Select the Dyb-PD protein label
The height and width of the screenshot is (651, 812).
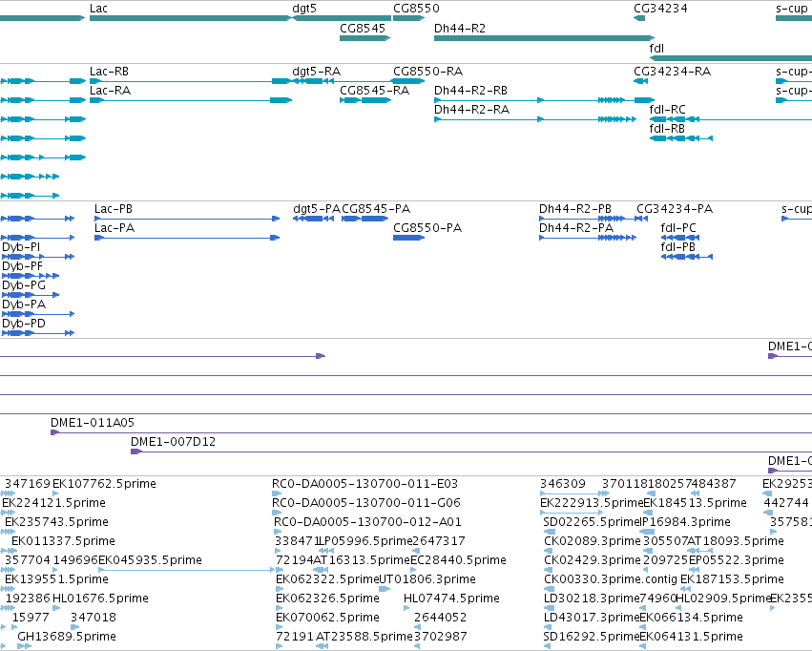(x=23, y=325)
